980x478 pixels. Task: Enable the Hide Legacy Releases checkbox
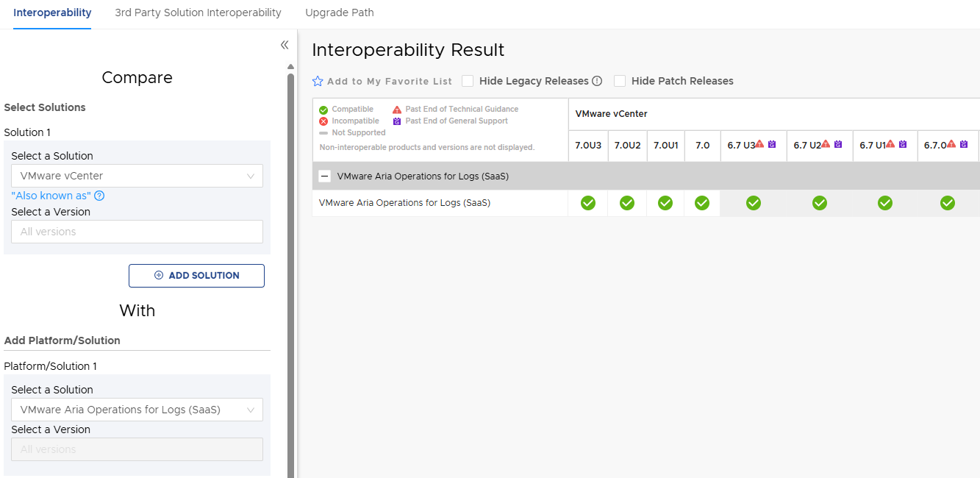(x=468, y=81)
